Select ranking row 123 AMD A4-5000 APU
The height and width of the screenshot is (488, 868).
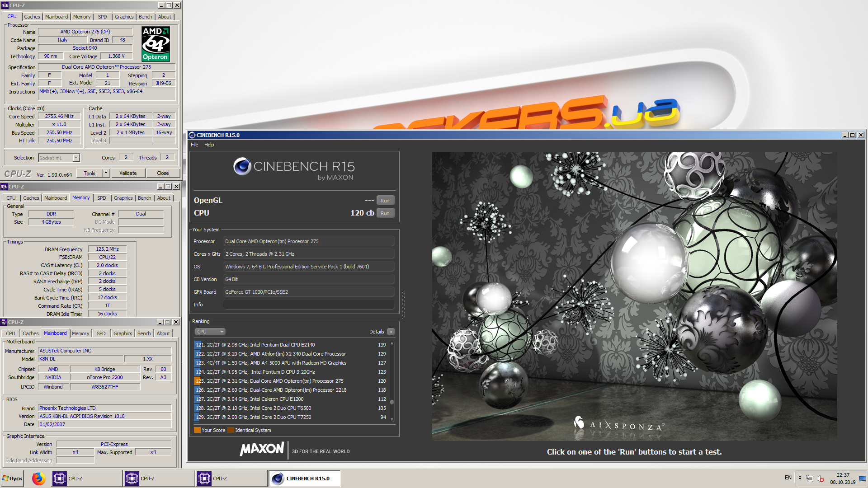pos(291,363)
